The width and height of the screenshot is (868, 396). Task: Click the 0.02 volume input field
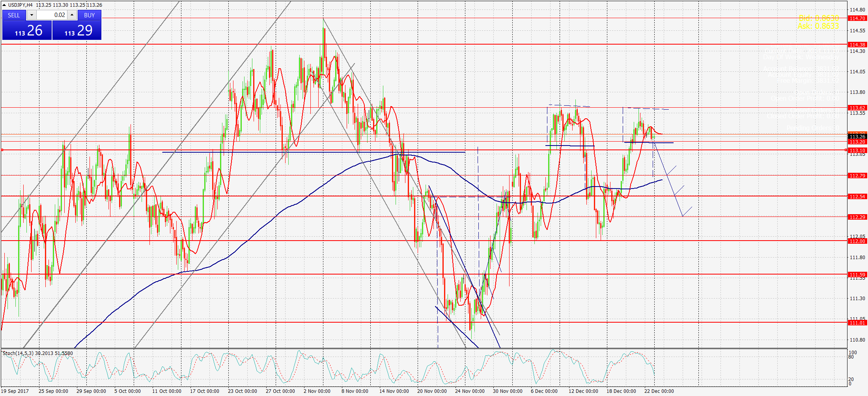coord(52,15)
